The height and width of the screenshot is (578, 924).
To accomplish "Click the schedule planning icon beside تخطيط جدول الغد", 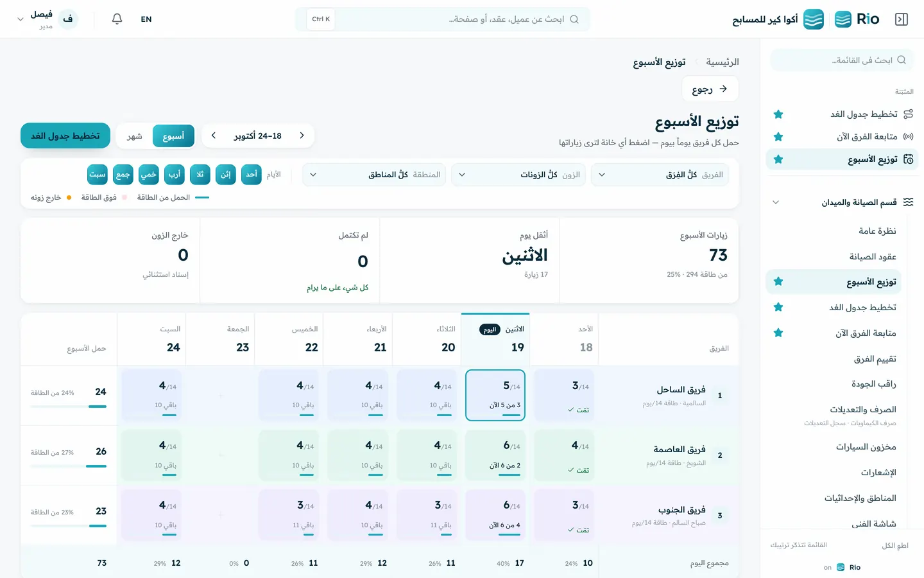I will (x=908, y=114).
